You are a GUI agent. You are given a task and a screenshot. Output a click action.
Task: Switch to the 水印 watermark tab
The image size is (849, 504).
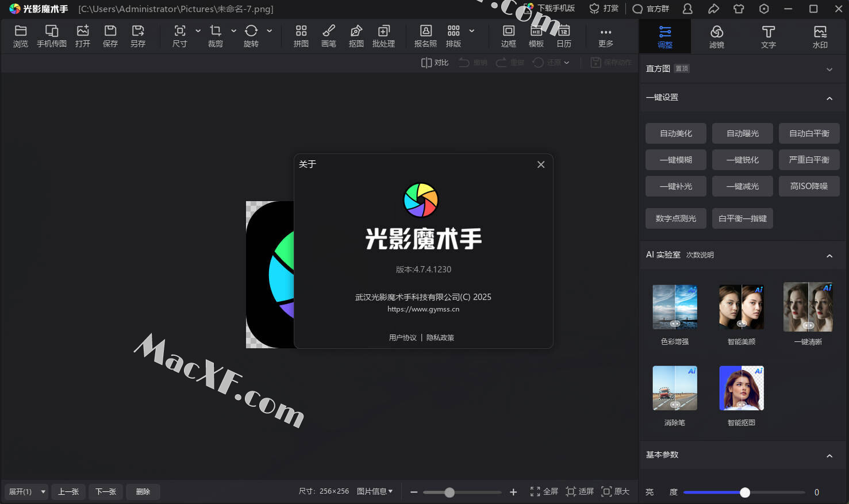click(820, 36)
